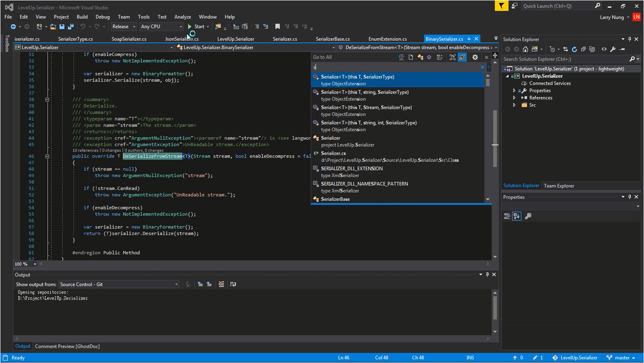This screenshot has height=363, width=644.
Task: Expand the Properties node in Solution Explorer
Action: click(x=514, y=91)
